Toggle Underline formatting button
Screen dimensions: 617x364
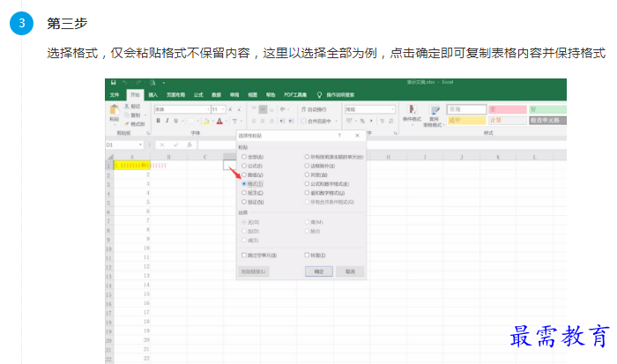pyautogui.click(x=176, y=121)
